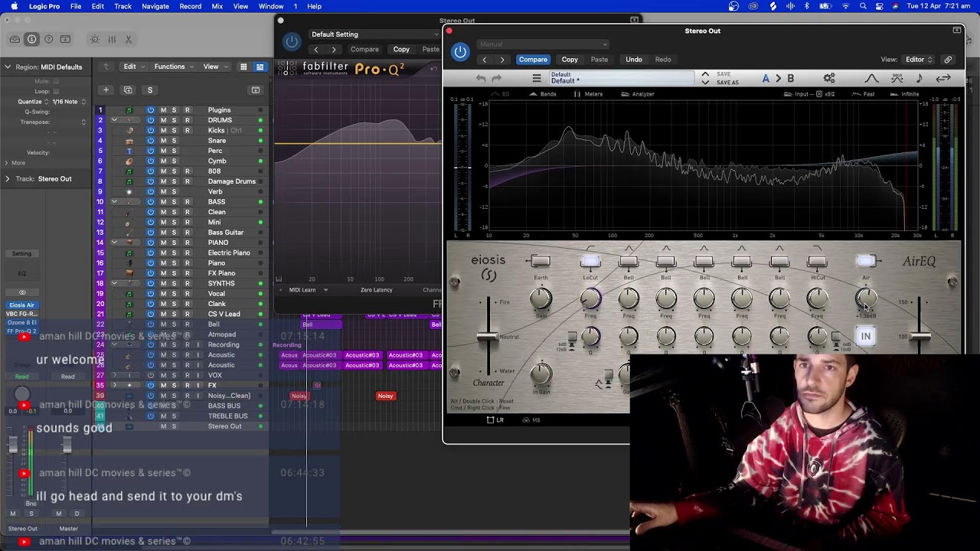Click MIDI Learn in Pro-Q 2

pyautogui.click(x=302, y=290)
